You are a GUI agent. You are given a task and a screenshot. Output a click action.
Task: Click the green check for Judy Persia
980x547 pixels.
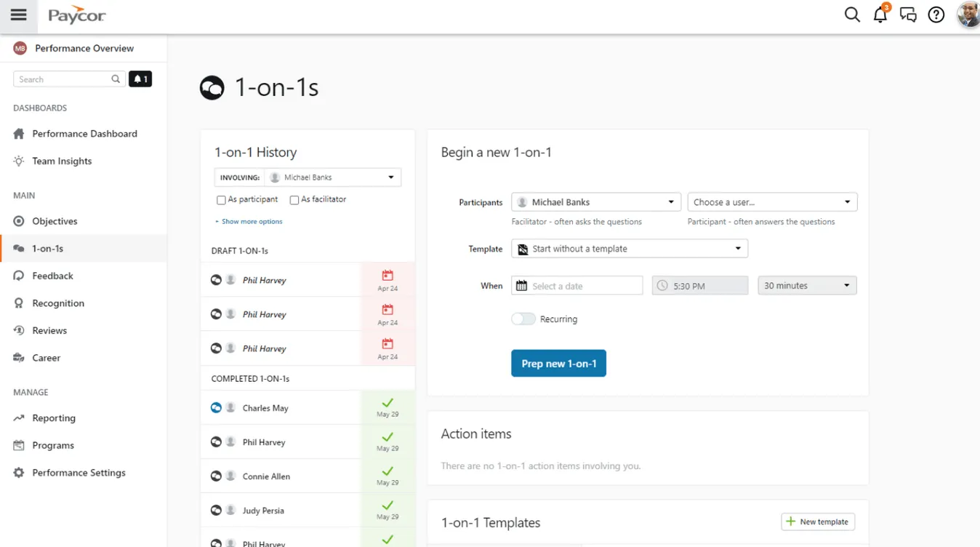(x=387, y=506)
